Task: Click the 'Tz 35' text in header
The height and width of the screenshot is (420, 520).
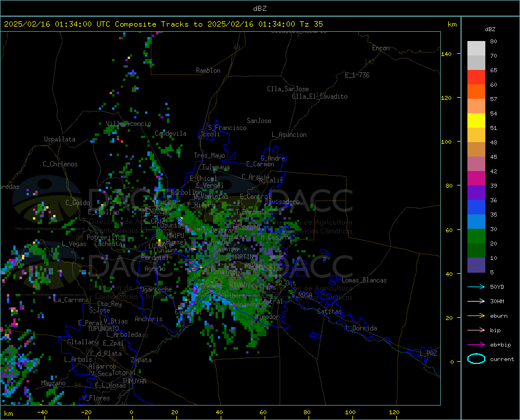Action: 311,24
